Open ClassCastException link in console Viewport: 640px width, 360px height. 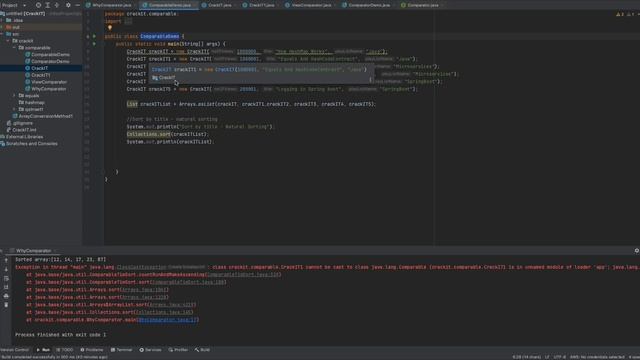[x=141, y=267]
